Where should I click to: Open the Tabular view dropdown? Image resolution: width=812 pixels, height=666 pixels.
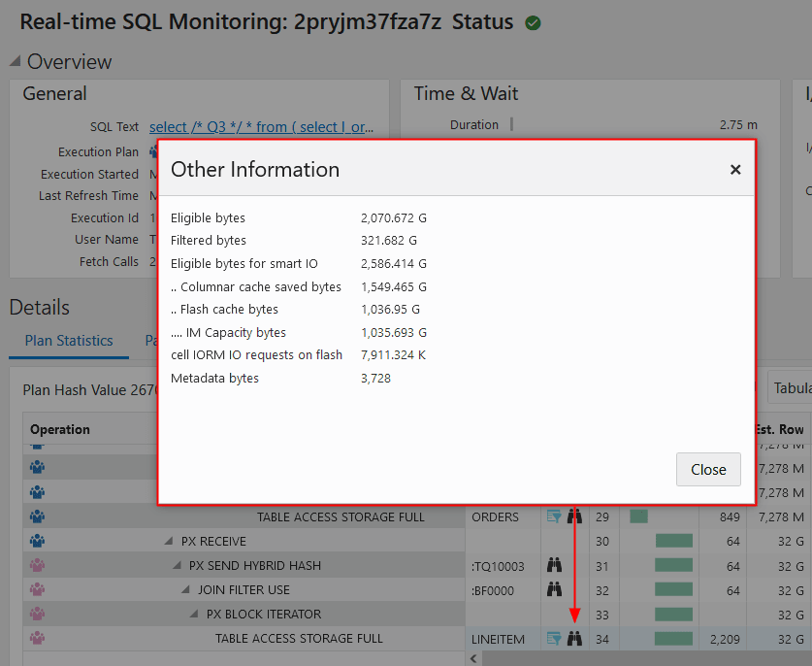click(x=796, y=386)
